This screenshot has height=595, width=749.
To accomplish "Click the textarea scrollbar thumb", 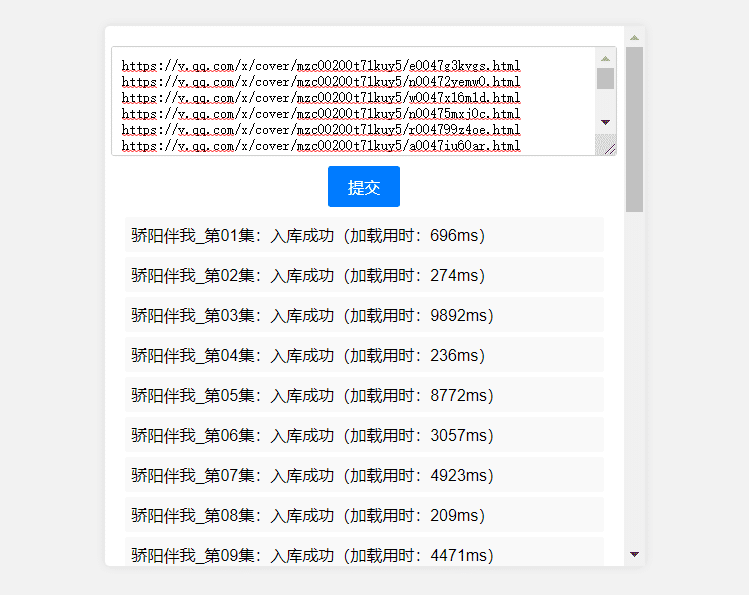I will 605,78.
